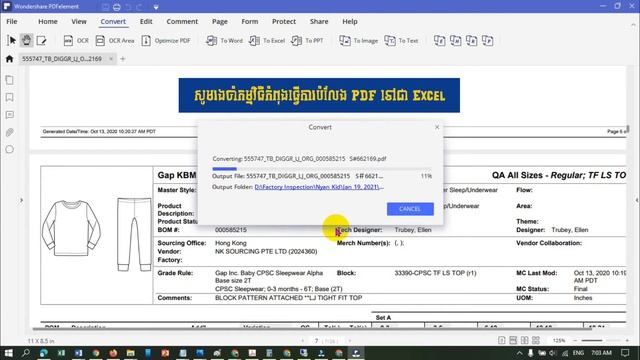Run OCR on the document
Image resolution: width=640 pixels, height=360 pixels.
click(x=76, y=40)
